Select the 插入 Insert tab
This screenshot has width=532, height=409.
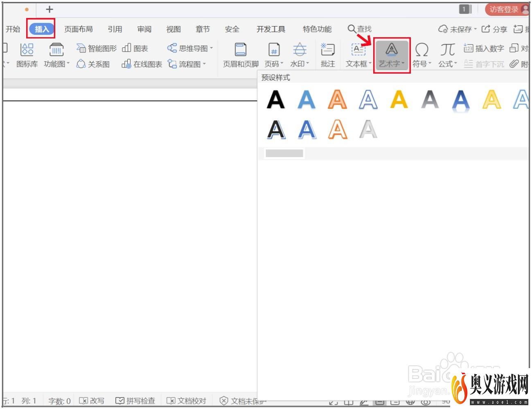[x=42, y=29]
